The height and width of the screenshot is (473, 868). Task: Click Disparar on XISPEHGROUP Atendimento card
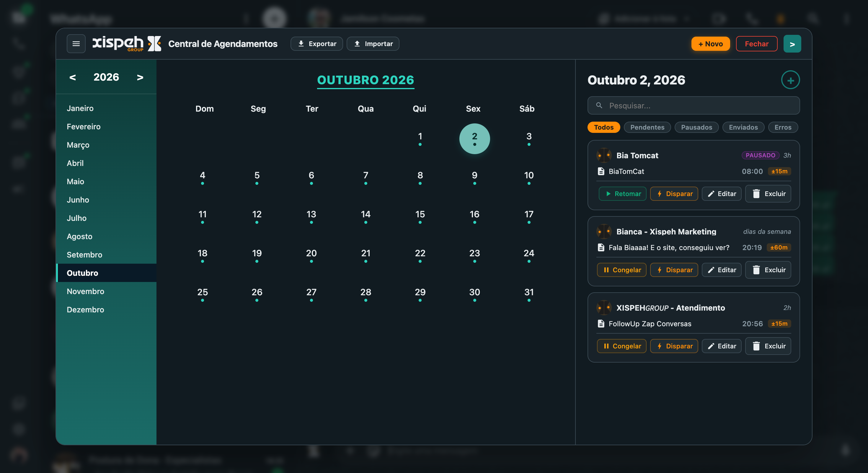coord(674,346)
